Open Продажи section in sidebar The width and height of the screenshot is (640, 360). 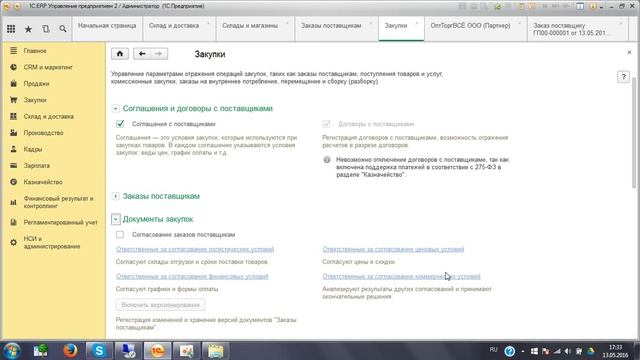(36, 84)
